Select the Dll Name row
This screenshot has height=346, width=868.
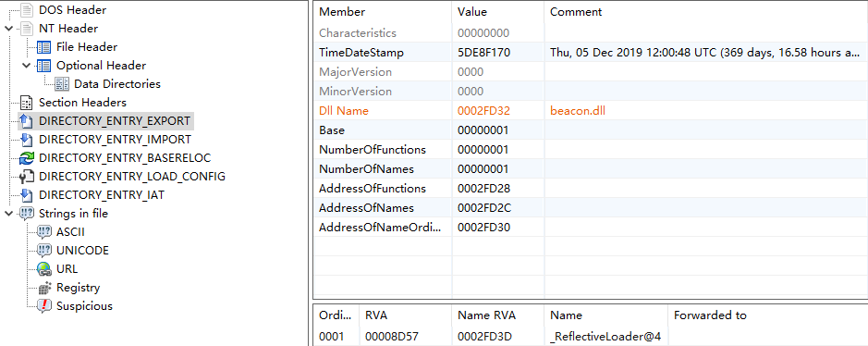point(591,111)
